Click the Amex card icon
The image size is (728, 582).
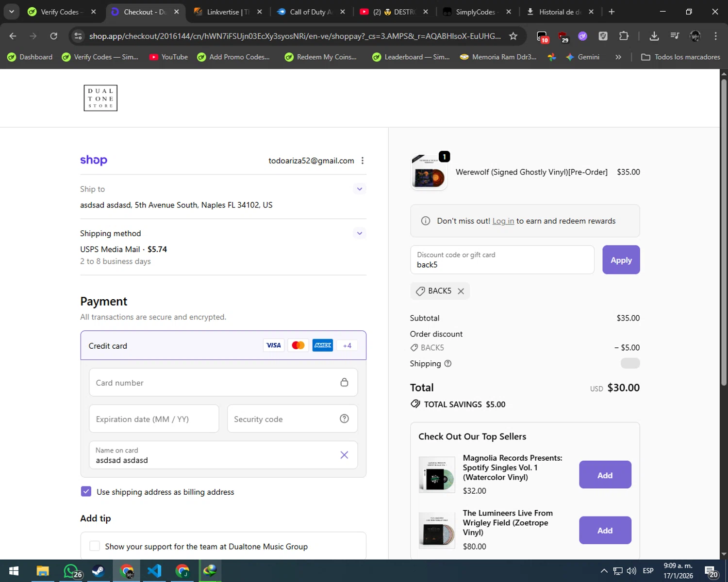point(323,345)
